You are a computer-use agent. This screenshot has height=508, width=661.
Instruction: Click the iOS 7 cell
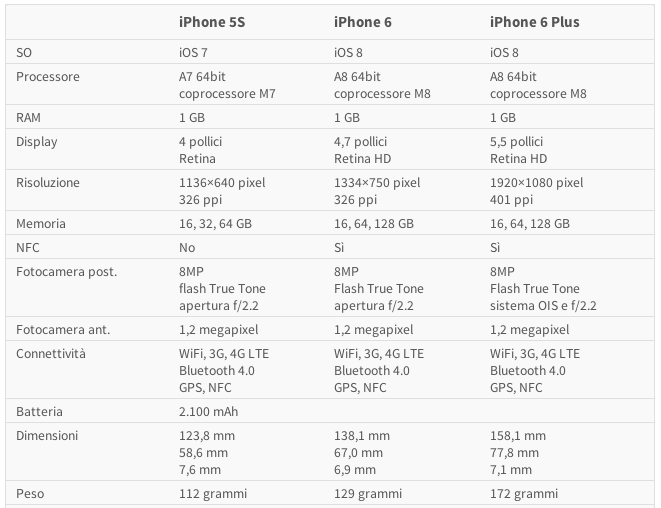(193, 52)
